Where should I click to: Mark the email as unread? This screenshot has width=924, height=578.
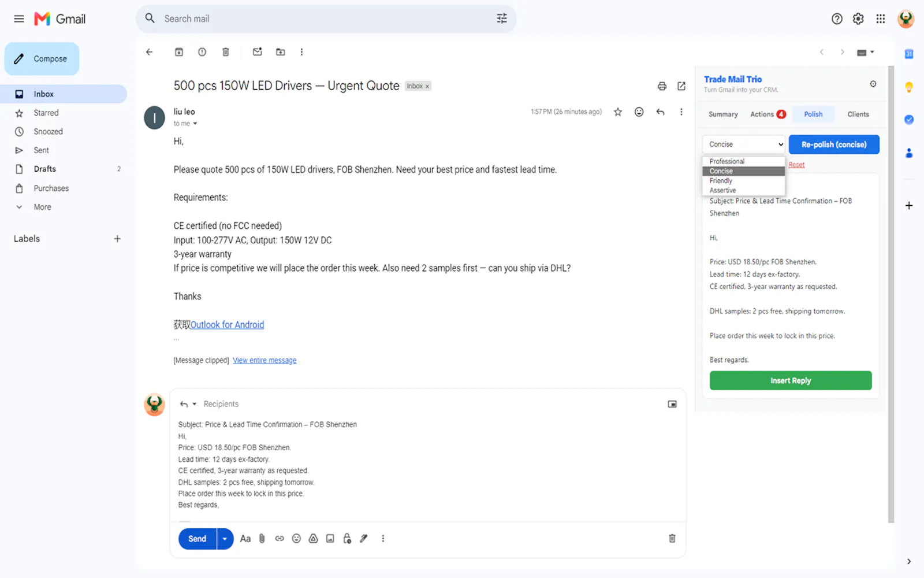click(258, 52)
